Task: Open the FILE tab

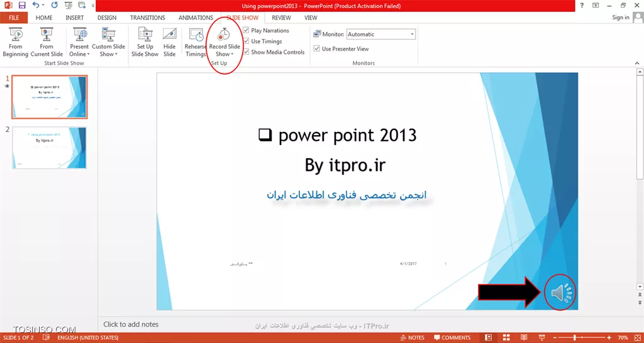Action: [x=14, y=18]
